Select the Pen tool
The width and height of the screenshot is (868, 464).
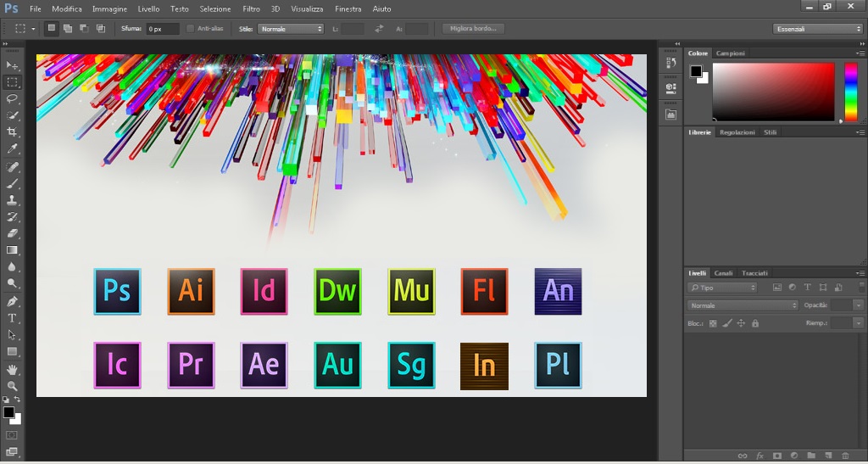[x=12, y=302]
